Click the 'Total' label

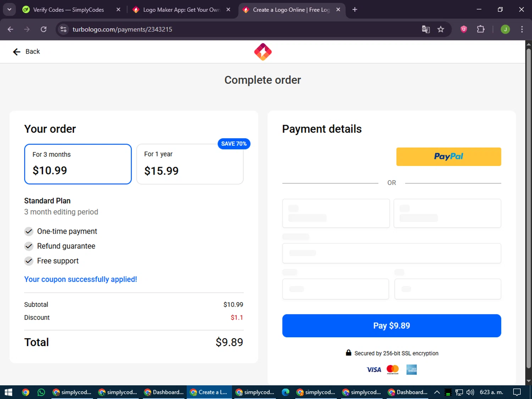click(37, 342)
